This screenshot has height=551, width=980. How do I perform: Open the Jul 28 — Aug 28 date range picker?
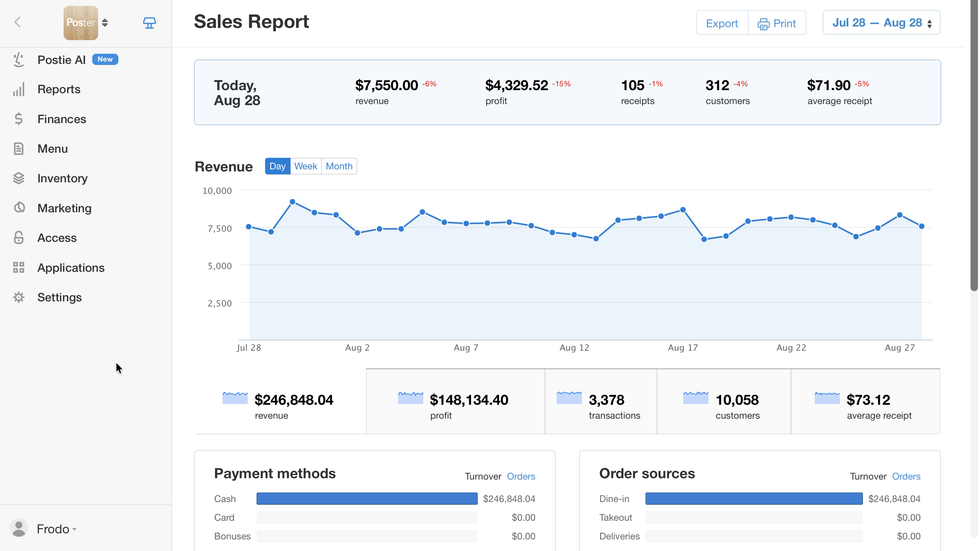tap(881, 23)
